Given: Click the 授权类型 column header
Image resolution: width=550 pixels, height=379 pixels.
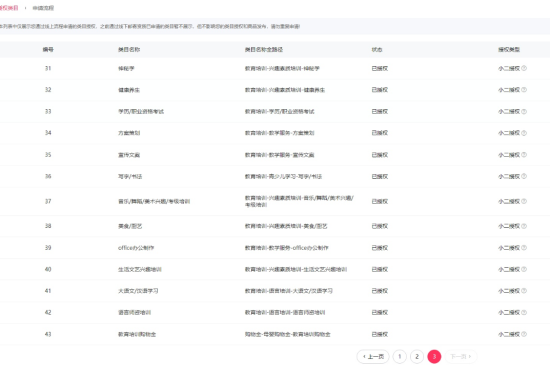Looking at the screenshot, I should (509, 50).
